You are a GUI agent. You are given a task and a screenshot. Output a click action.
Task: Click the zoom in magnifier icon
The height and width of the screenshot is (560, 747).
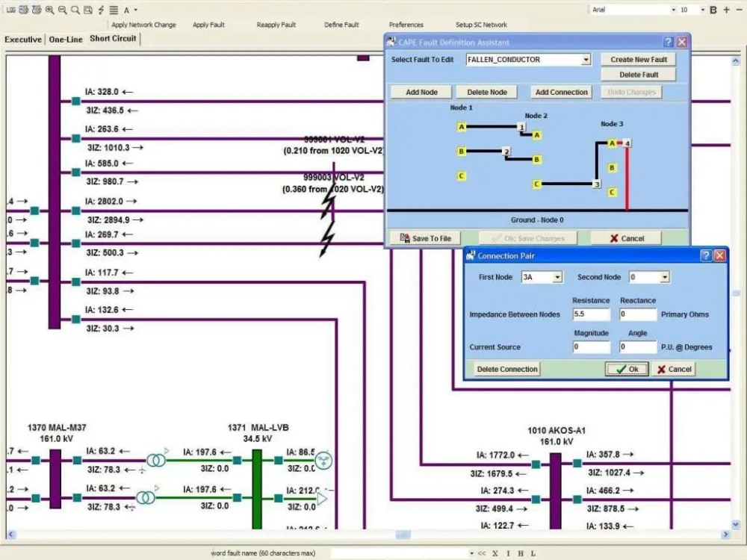point(49,10)
